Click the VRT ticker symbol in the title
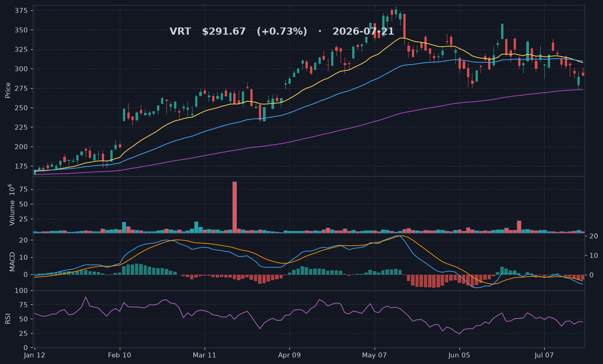This screenshot has height=364, width=603. [180, 32]
